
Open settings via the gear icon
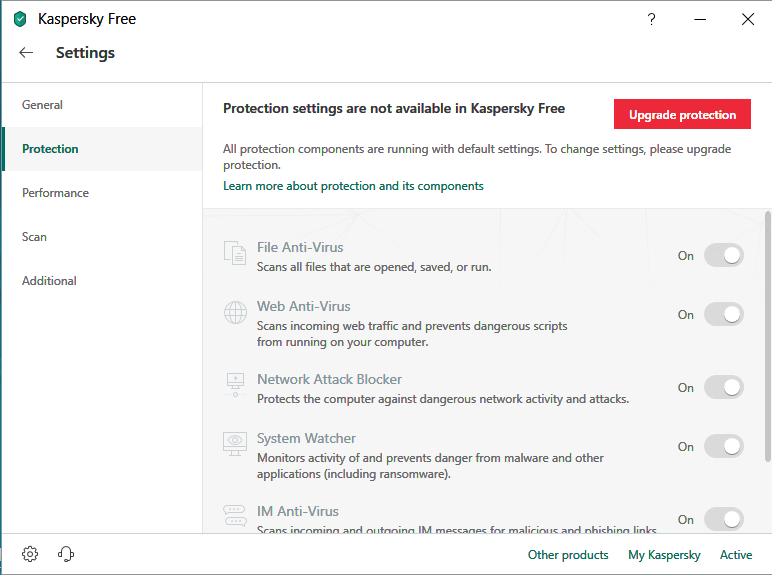[30, 554]
